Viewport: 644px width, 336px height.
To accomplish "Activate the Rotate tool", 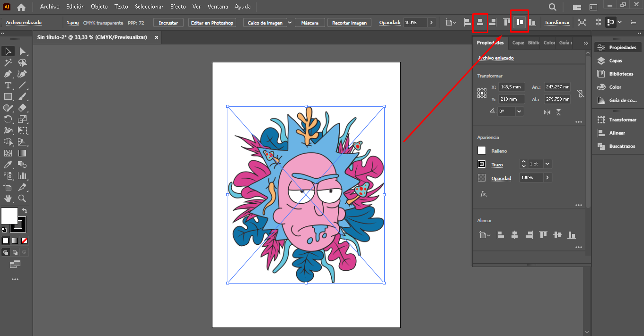I will click(x=8, y=119).
